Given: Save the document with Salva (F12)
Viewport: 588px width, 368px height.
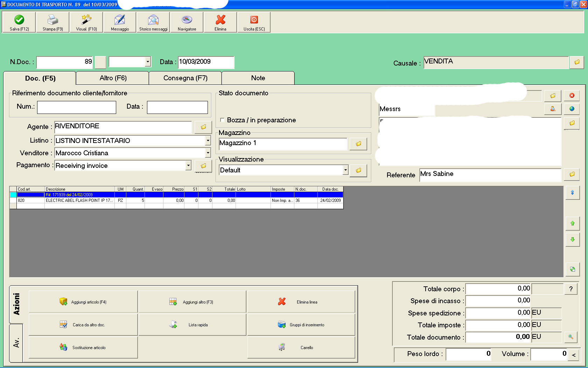Looking at the screenshot, I should click(x=19, y=22).
